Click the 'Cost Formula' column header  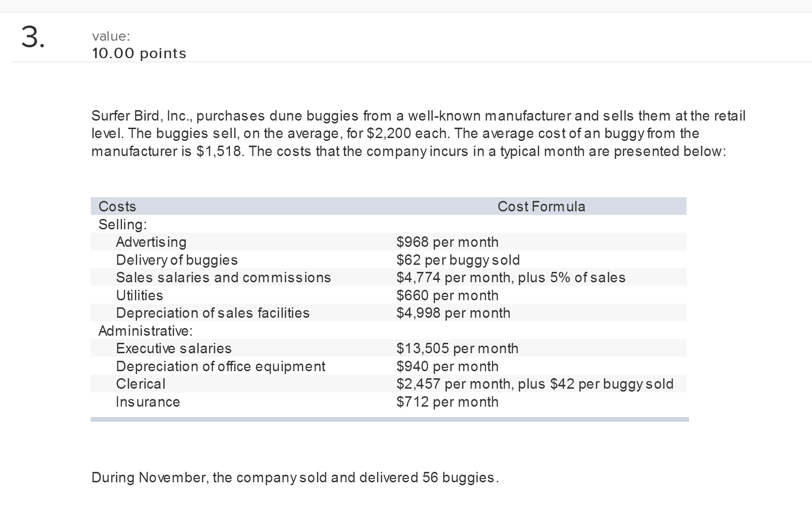point(541,206)
